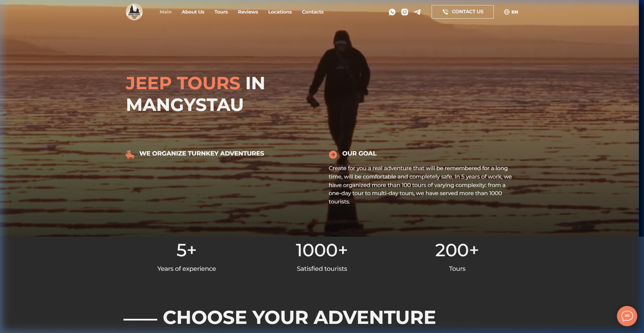Open WhatsApp chat icon

point(392,12)
